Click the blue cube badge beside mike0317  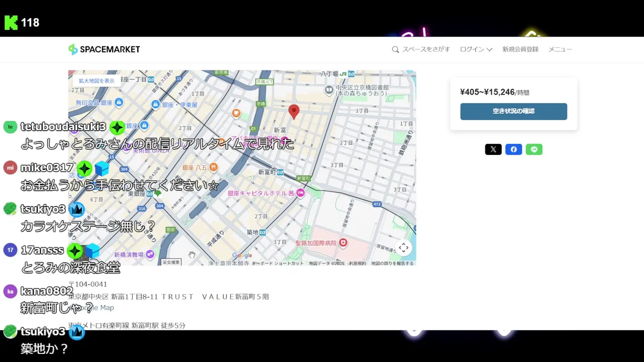pos(102,168)
